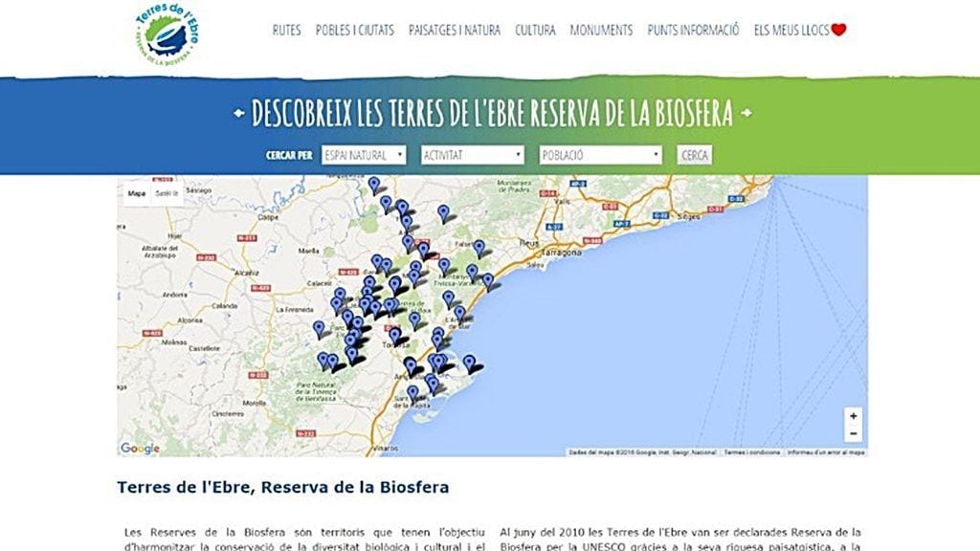Click the La Fresneda map label

pos(295,310)
